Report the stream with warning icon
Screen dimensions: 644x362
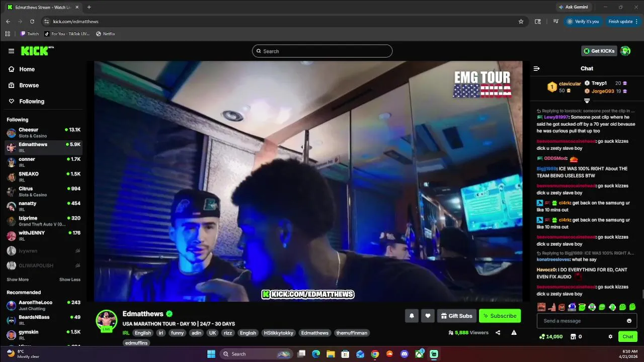[514, 332]
